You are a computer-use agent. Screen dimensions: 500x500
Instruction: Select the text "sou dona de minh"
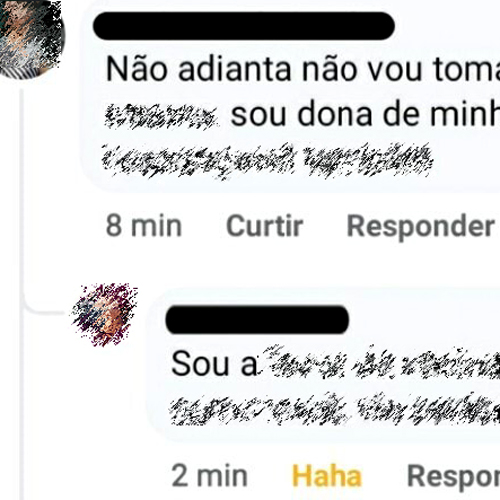[x=365, y=114]
